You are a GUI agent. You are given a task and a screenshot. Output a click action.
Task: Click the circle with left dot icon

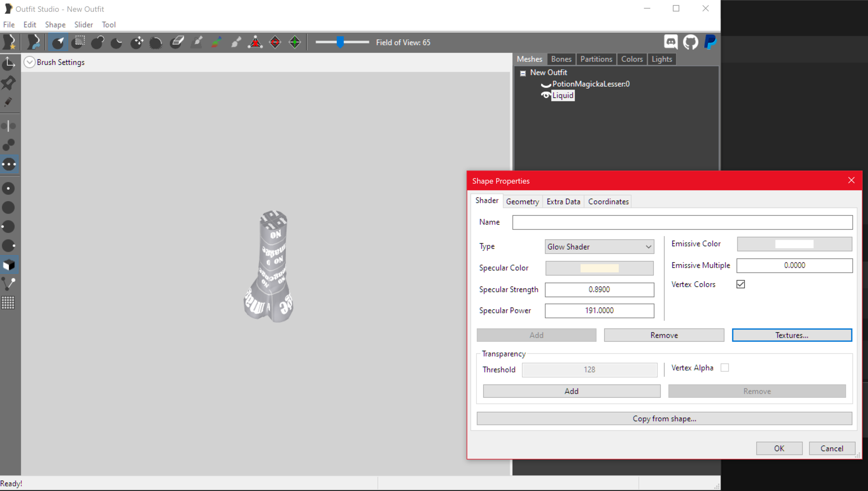(x=9, y=227)
